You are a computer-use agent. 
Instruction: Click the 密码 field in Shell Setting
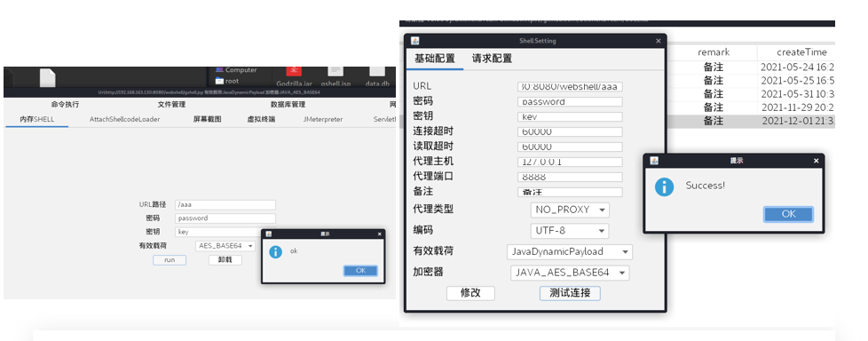[570, 102]
